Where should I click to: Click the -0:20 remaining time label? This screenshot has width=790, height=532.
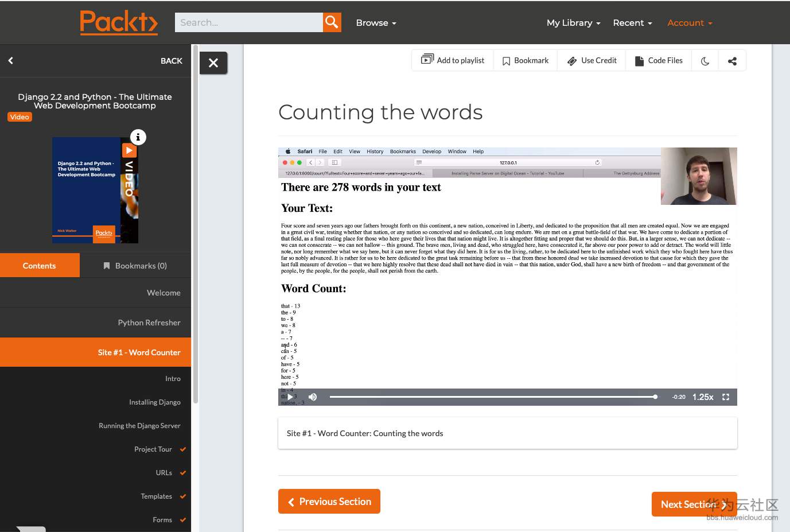pyautogui.click(x=679, y=397)
